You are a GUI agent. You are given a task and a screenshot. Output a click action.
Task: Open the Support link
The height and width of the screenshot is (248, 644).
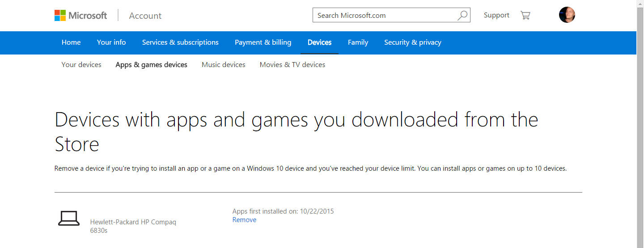pyautogui.click(x=496, y=15)
